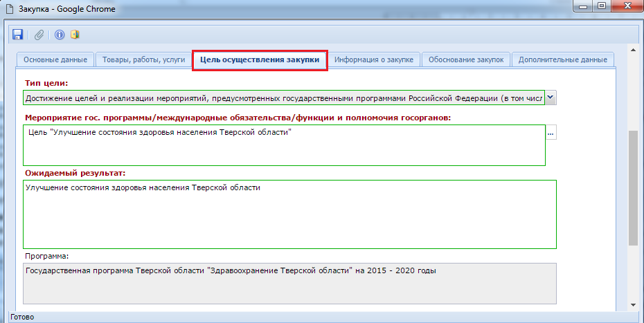Image resolution: width=644 pixels, height=323 pixels.
Task: Expand the 'Тип цели' dropdown arrow
Action: (551, 98)
